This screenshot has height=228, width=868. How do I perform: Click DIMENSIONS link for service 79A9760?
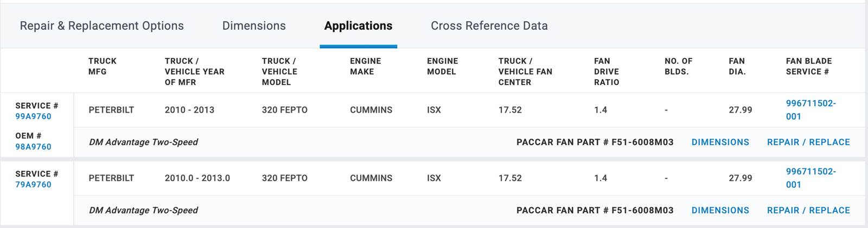click(x=720, y=211)
